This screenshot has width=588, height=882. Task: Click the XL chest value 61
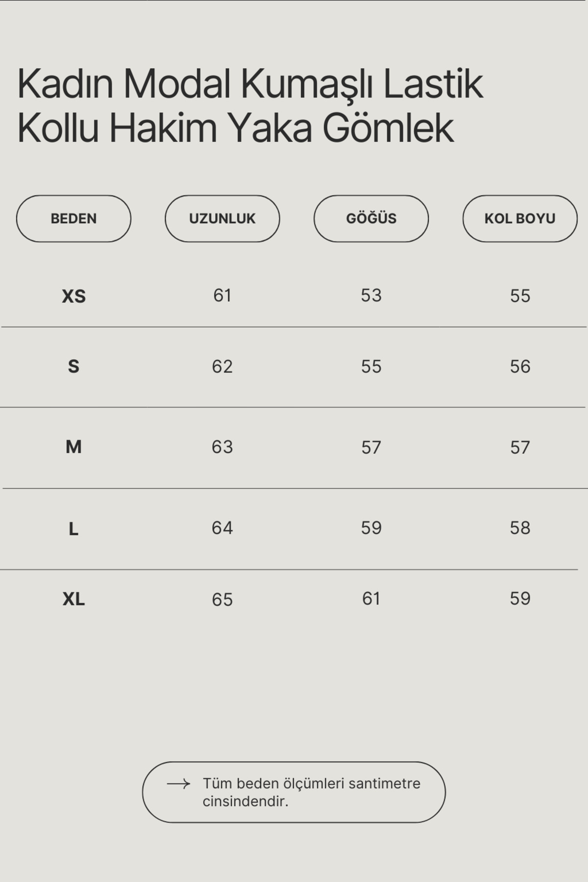(371, 598)
